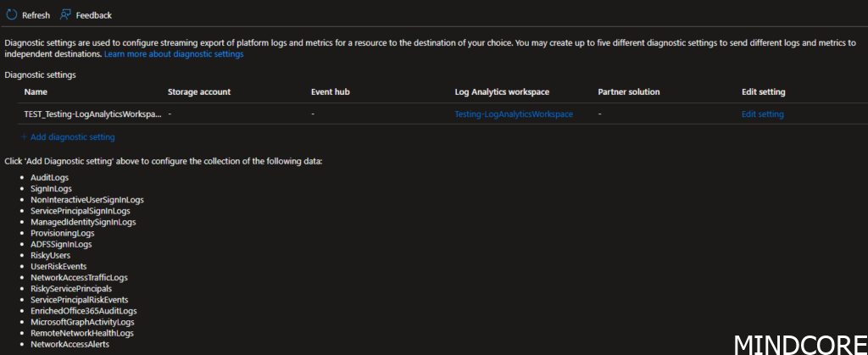Click the Storage account column header

click(x=199, y=92)
